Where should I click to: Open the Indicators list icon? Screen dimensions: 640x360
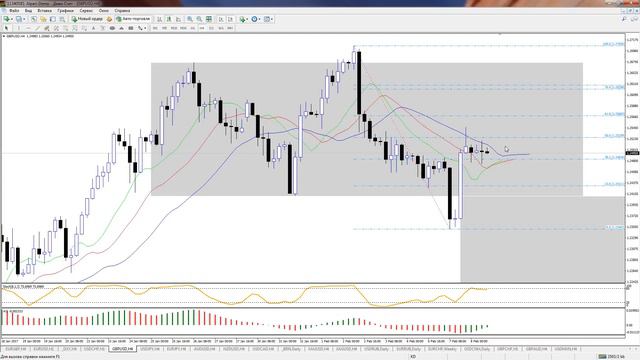click(242, 19)
